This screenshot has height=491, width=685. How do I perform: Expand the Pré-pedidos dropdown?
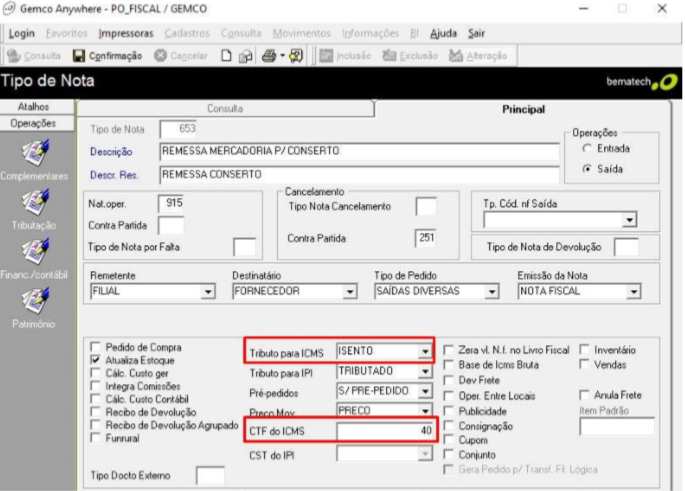click(425, 391)
